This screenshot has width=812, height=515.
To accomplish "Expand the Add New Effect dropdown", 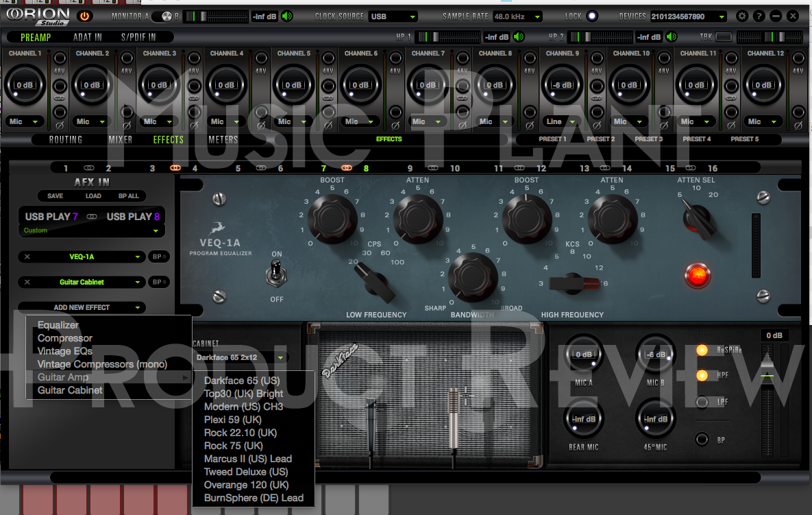I will pyautogui.click(x=82, y=307).
